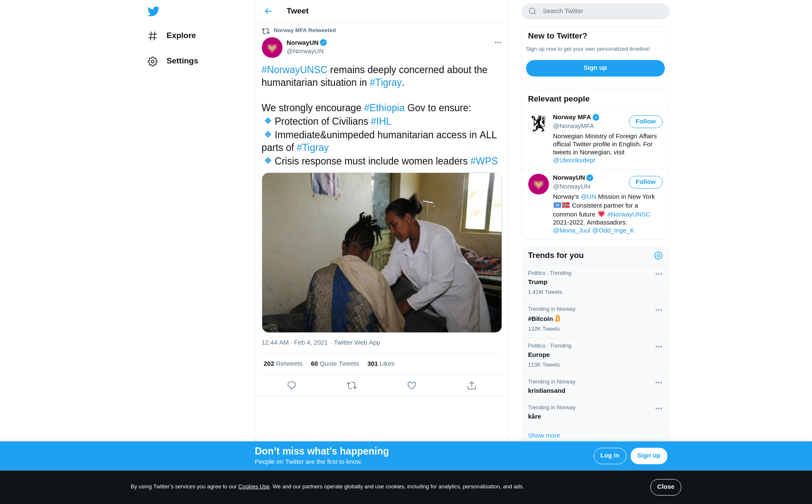Open more options for #Bitcoin trend
Screen dimensions: 812x504
click(658, 310)
